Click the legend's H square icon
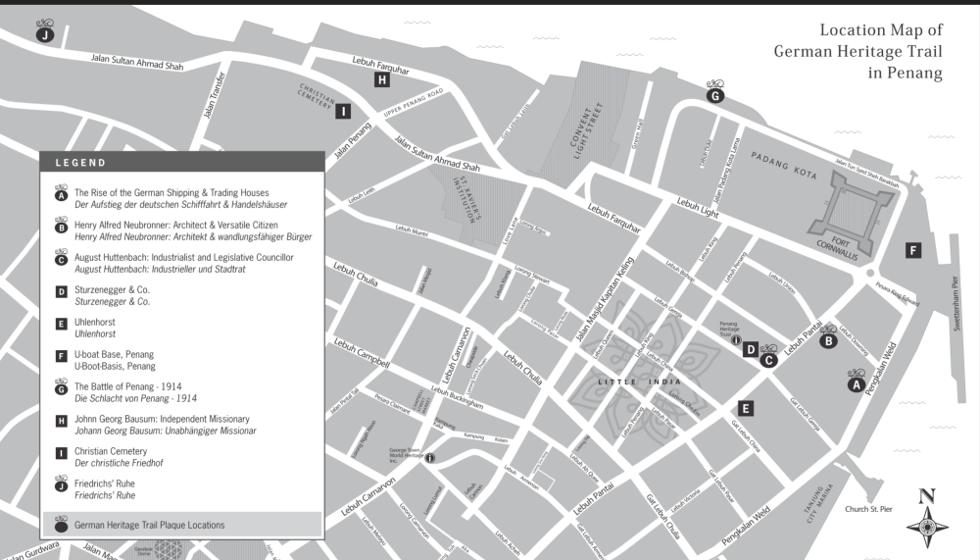This screenshot has width=980, height=560. coord(61,421)
